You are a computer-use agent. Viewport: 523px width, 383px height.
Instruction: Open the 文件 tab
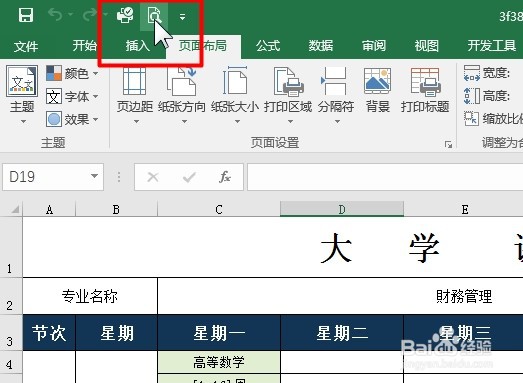[26, 46]
